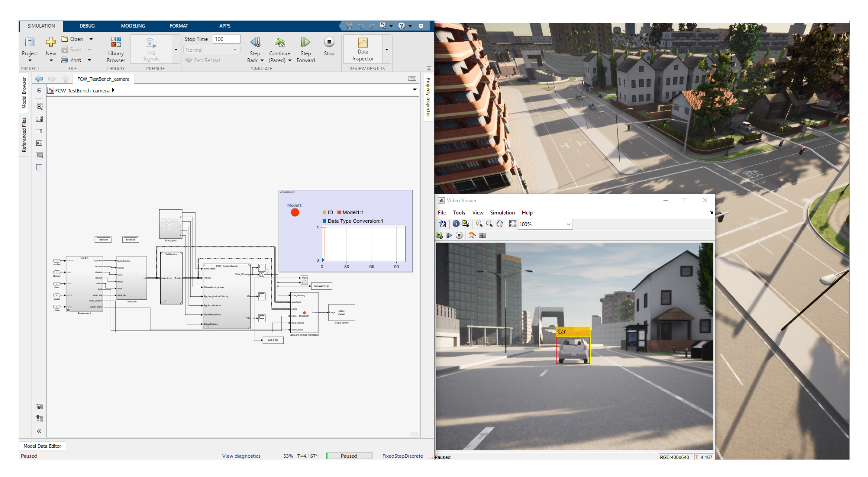
Task: Toggle Property Inspector side panel
Action: pos(428,97)
